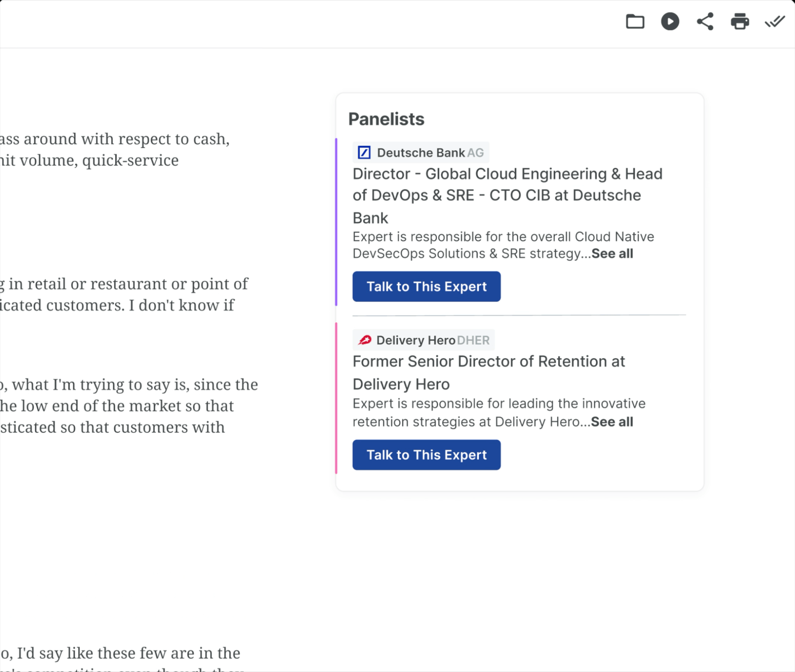This screenshot has height=672, width=795.
Task: Talk to the Deutsche Bank expert
Action: point(426,287)
